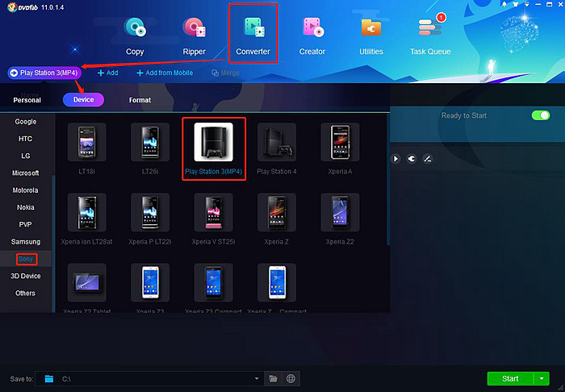Switch to the Format tab
This screenshot has height=392, width=565.
click(140, 100)
